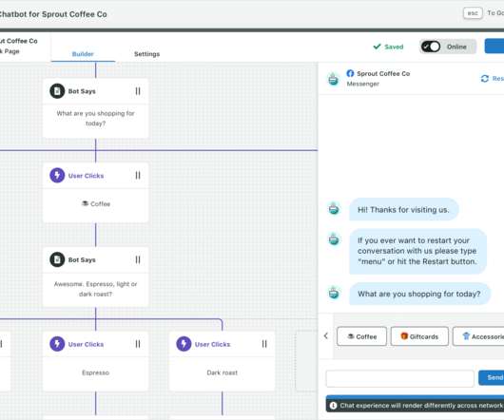Click the Coffee Co Page label at top left
The height and width of the screenshot is (420, 504).
tap(19, 46)
